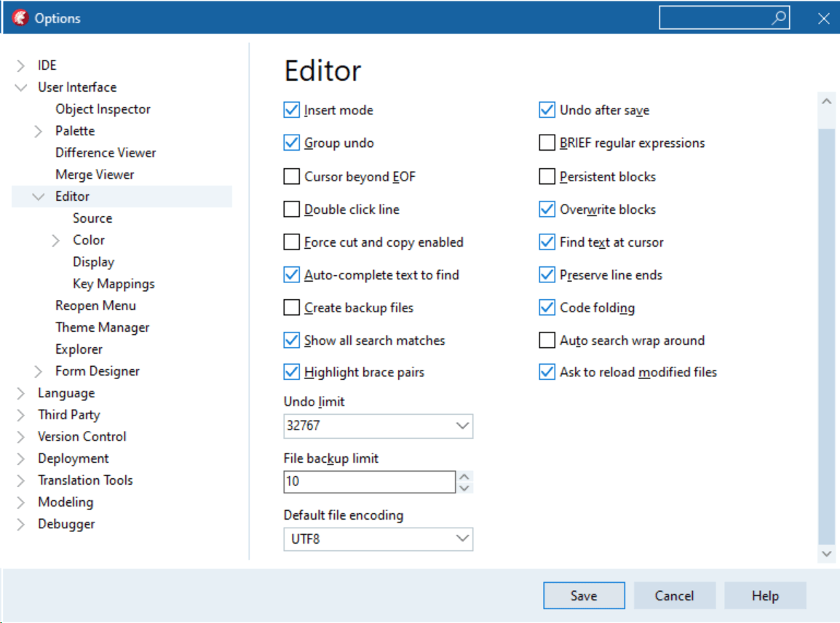This screenshot has height=623, width=840.
Task: Enable BRIEF regular expressions
Action: [x=546, y=143]
